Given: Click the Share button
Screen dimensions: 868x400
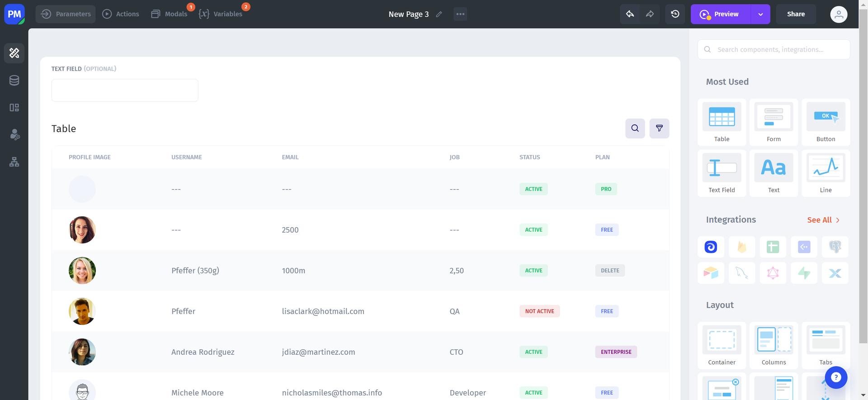Looking at the screenshot, I should coord(796,14).
